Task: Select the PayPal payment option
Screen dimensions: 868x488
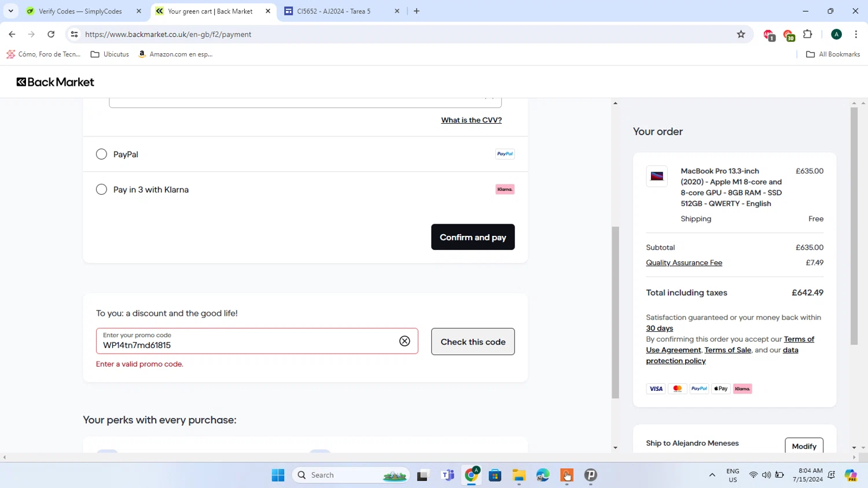Action: pos(101,154)
